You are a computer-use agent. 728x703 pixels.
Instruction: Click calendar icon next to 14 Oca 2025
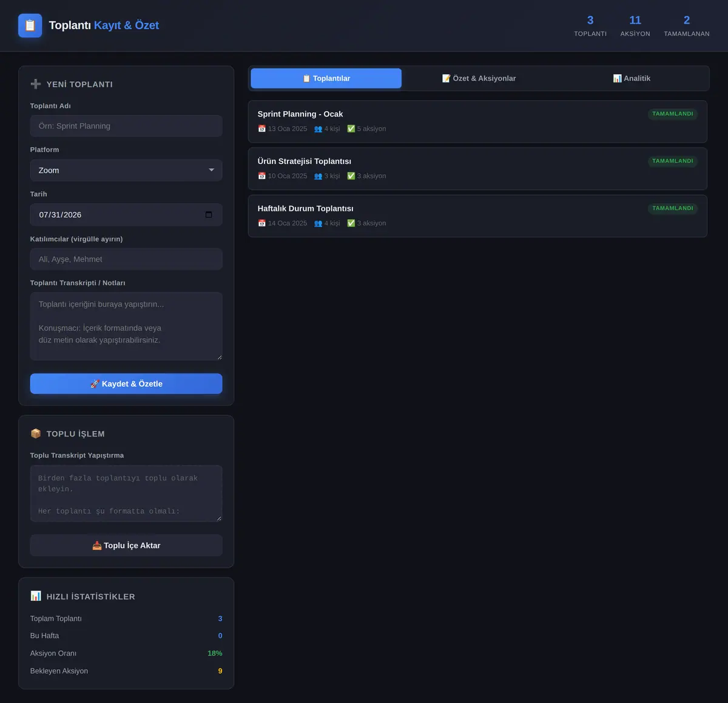click(262, 223)
